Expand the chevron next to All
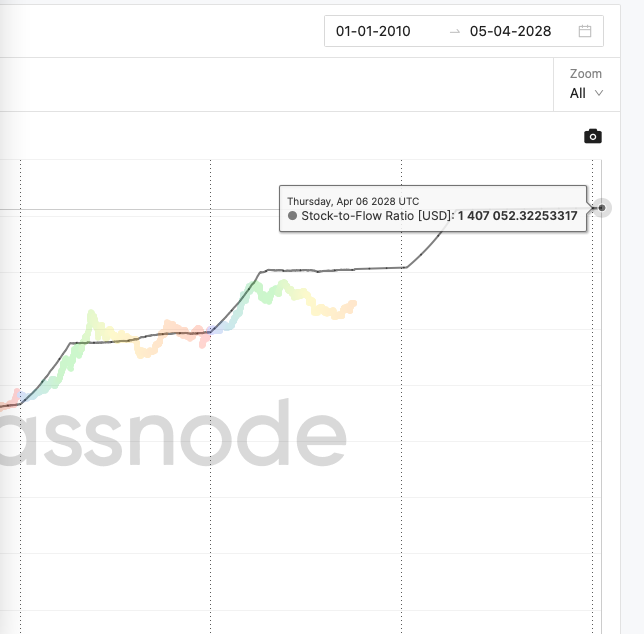Viewport: 644px width, 634px height. (599, 93)
